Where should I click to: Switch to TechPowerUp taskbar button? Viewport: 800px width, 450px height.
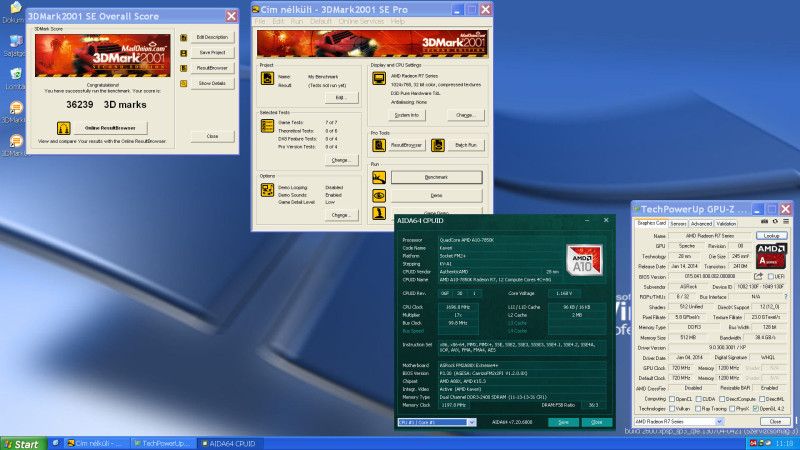pos(162,443)
